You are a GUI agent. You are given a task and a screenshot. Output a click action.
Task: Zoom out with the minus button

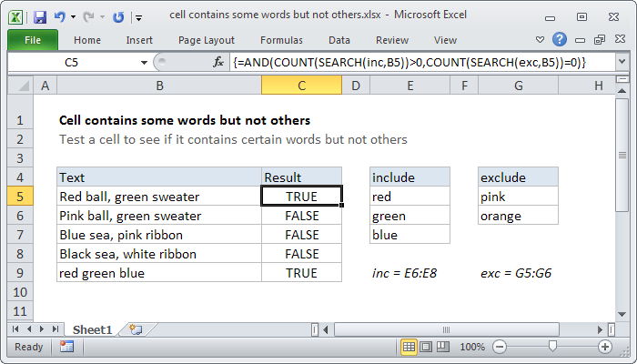498,347
